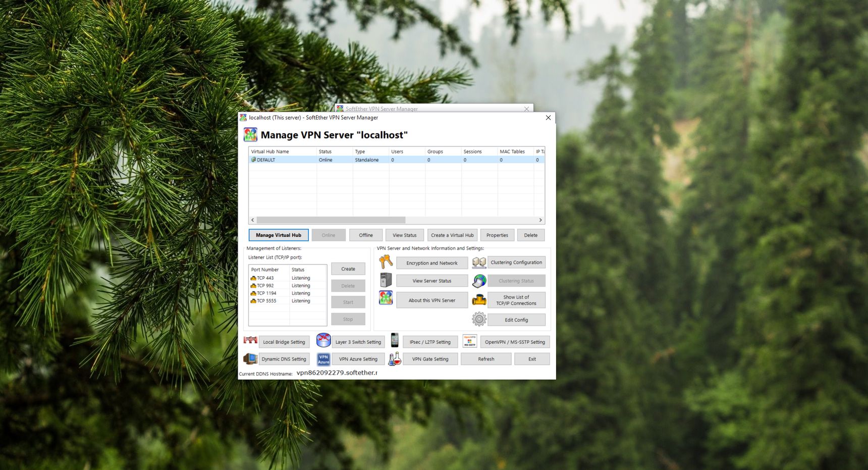Sort hub list by Sessions column
The height and width of the screenshot is (470, 868).
pyautogui.click(x=479, y=151)
